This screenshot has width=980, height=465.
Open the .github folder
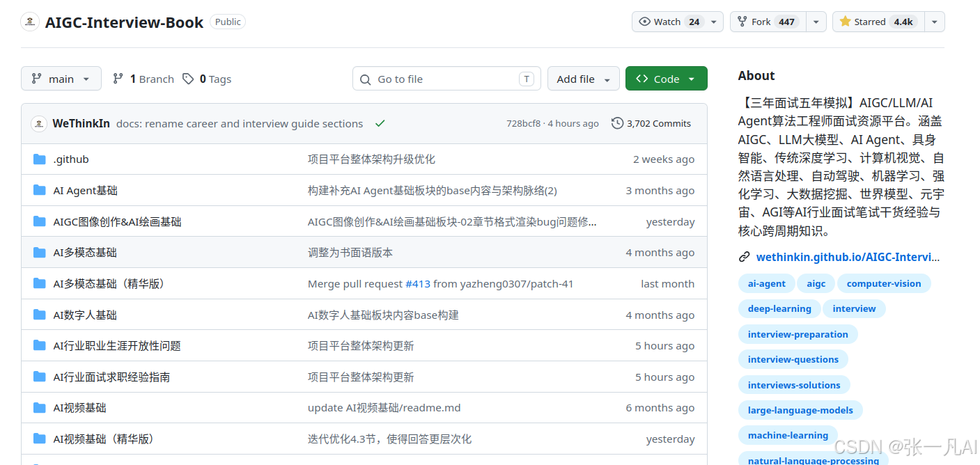pos(71,159)
